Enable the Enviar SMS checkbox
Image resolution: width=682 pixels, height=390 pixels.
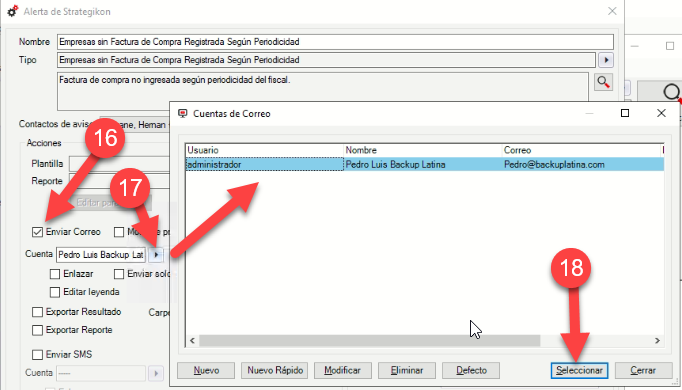pos(37,355)
